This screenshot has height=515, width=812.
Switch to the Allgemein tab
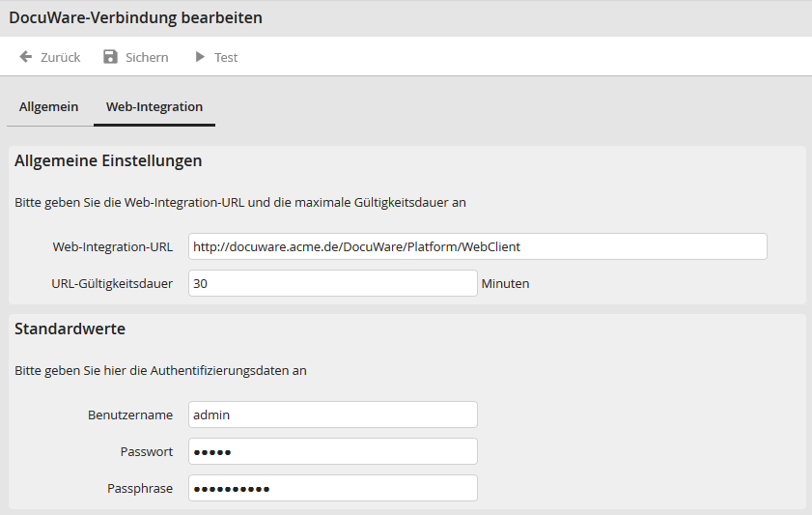click(x=48, y=106)
